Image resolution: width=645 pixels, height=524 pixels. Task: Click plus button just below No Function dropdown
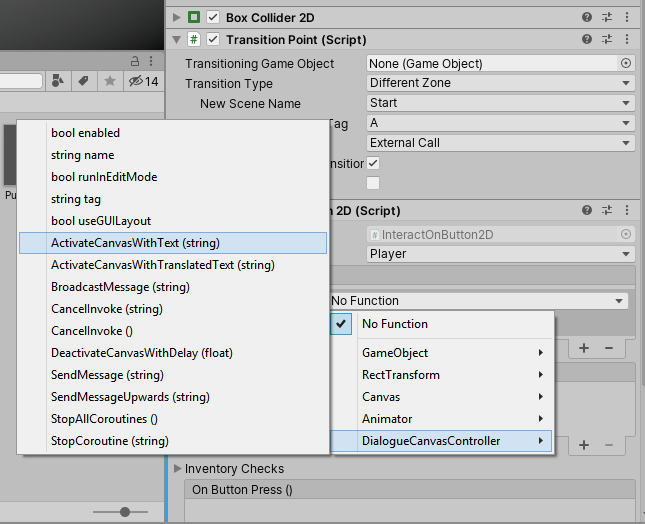click(583, 347)
